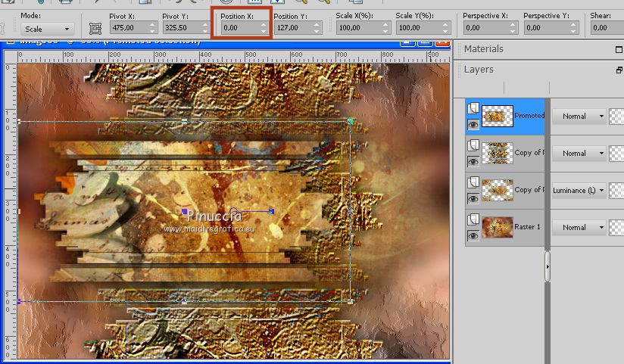Click the Promoted layer type icon
This screenshot has width=624, height=364.
(x=472, y=108)
